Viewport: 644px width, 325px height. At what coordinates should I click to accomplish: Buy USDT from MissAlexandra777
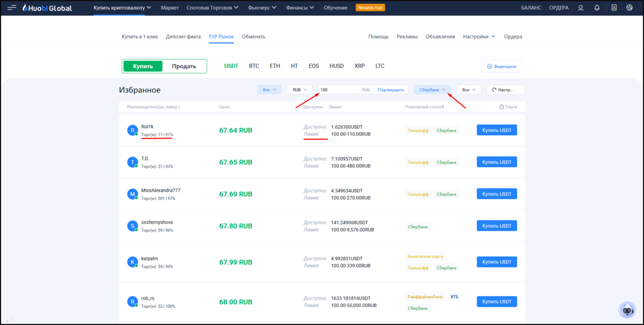(x=497, y=194)
